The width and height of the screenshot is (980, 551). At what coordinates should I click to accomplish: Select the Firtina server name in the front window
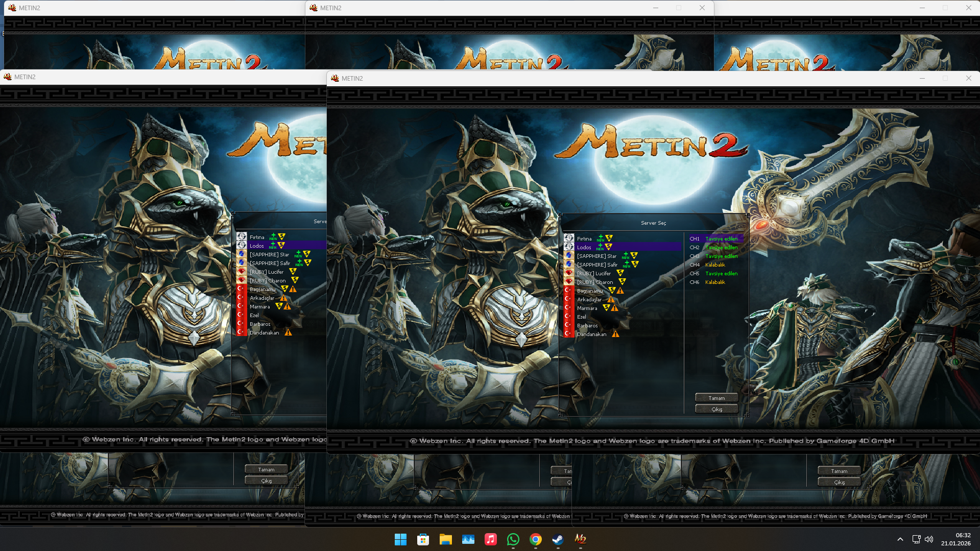584,238
